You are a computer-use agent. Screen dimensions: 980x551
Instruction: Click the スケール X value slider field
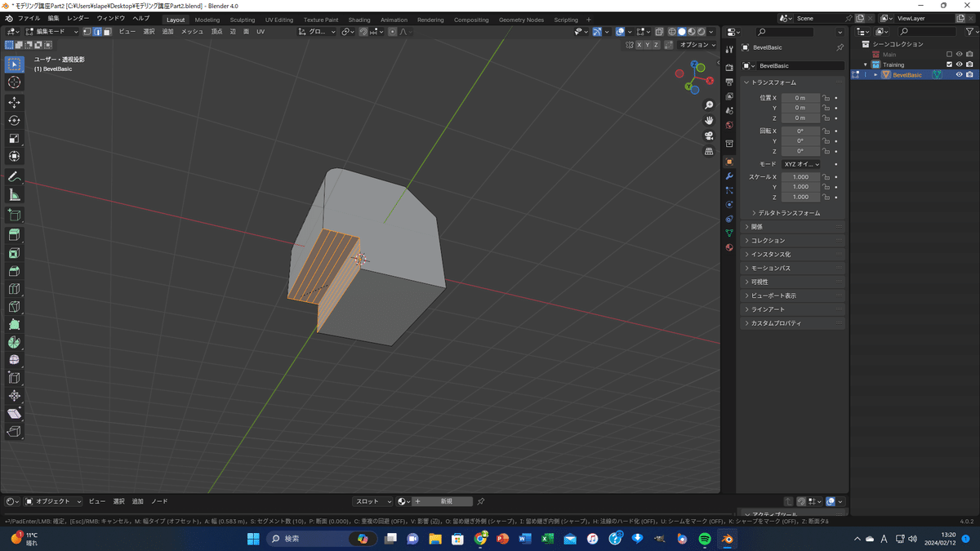coord(800,177)
